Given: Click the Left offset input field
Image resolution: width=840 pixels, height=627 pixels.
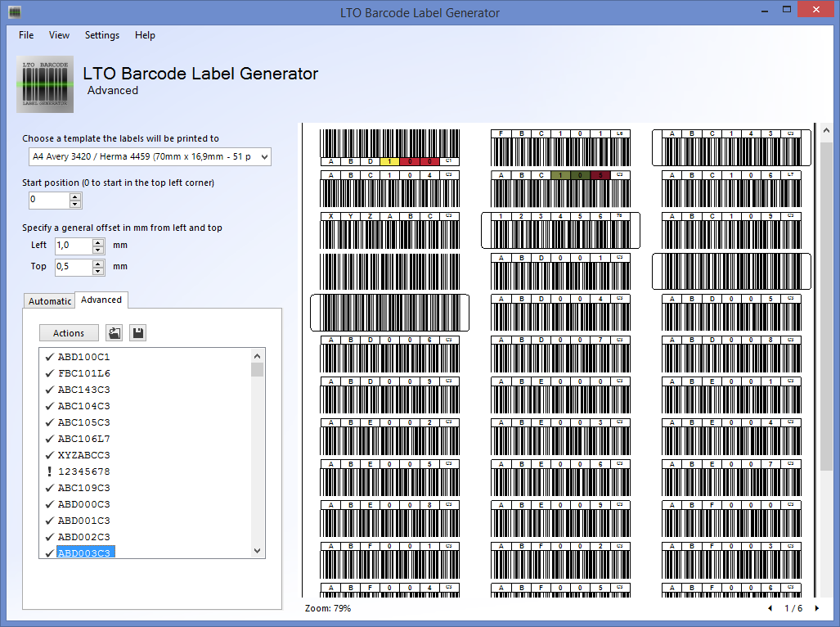Looking at the screenshot, I should pyautogui.click(x=73, y=245).
